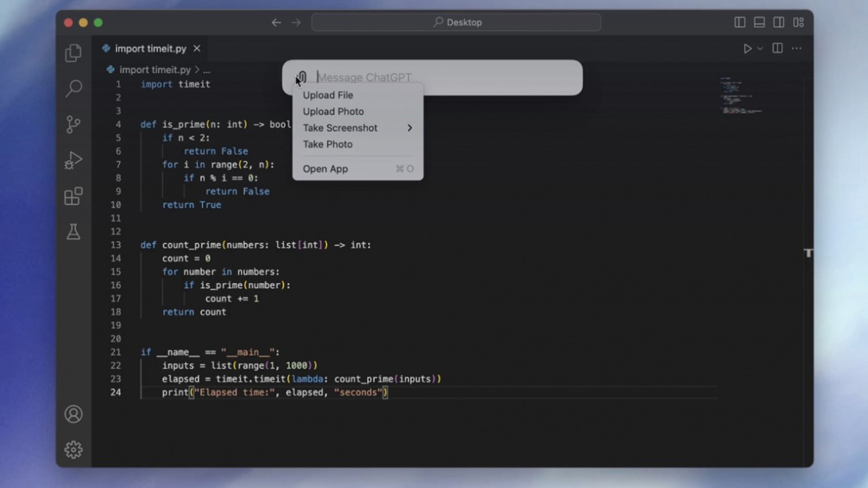The height and width of the screenshot is (488, 868).
Task: Run the Python file with play button
Action: coord(748,49)
